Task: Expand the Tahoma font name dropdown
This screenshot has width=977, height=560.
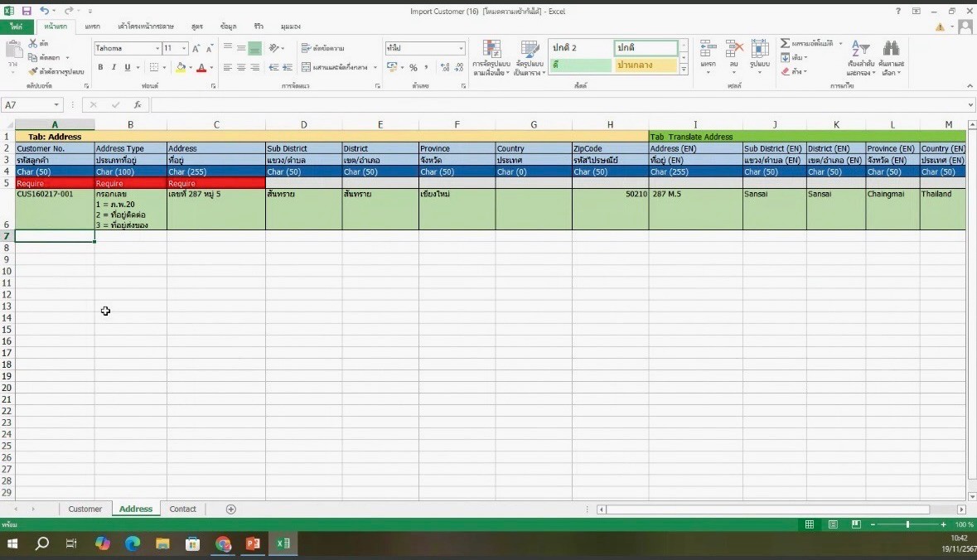Action: pyautogui.click(x=157, y=49)
